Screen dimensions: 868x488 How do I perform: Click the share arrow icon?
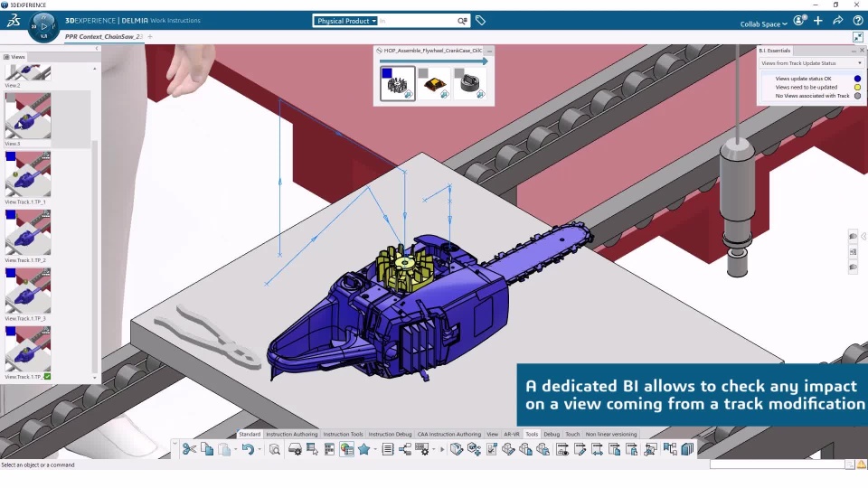(837, 21)
